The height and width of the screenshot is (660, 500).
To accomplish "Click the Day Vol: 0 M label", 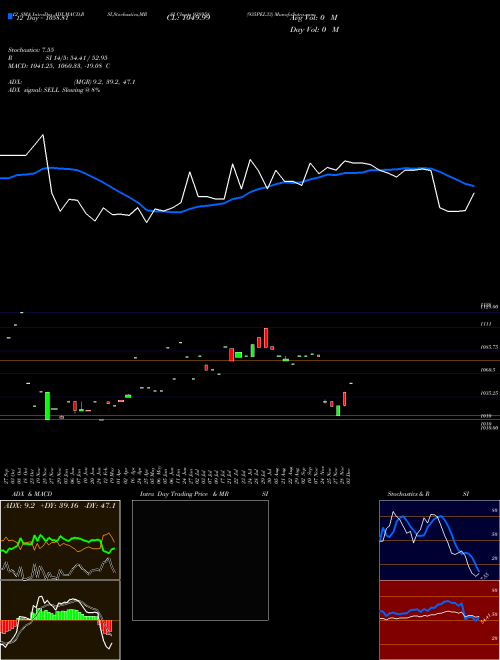I will [x=314, y=30].
